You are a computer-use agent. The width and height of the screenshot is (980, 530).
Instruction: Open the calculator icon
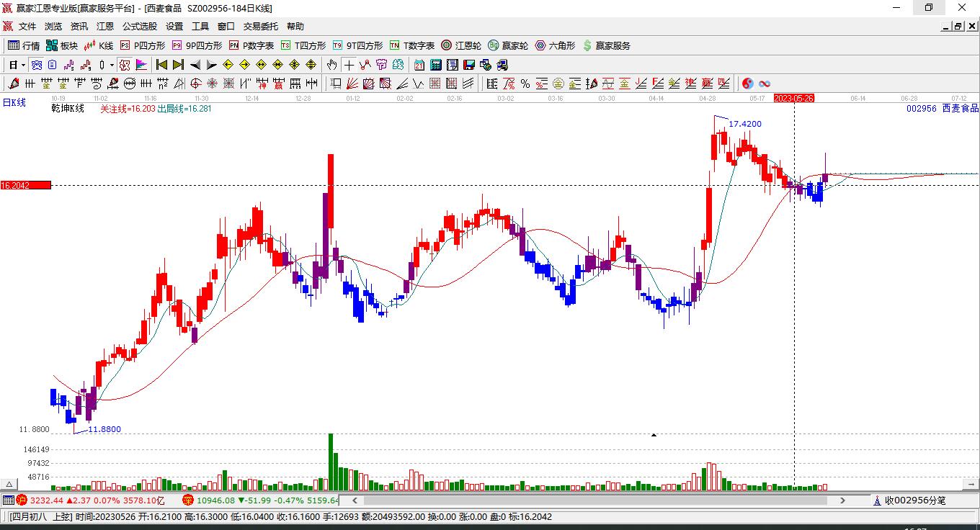point(435,65)
